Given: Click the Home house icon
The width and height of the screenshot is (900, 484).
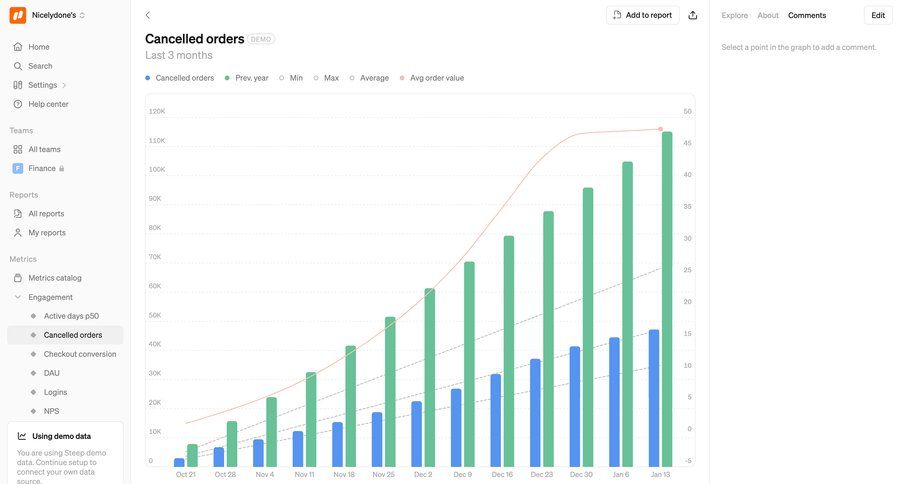Looking at the screenshot, I should pyautogui.click(x=18, y=47).
